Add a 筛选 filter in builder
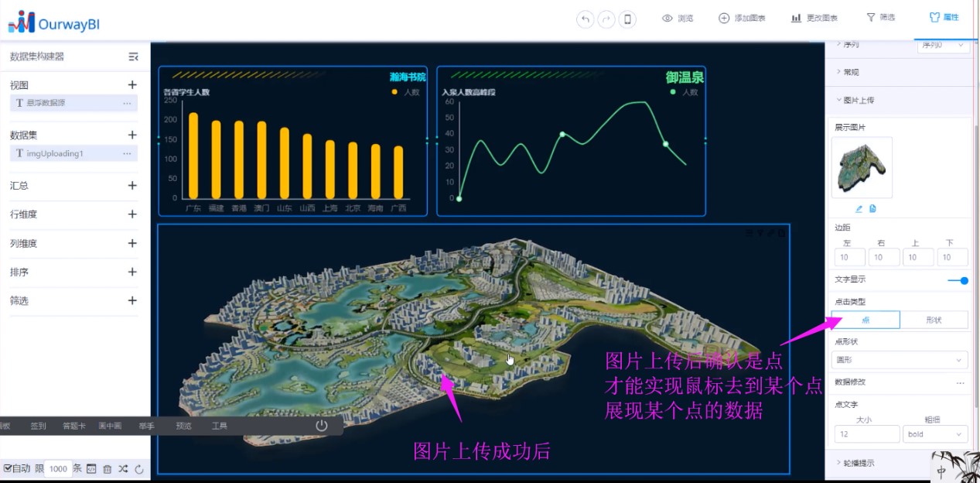The image size is (980, 483). (x=132, y=300)
